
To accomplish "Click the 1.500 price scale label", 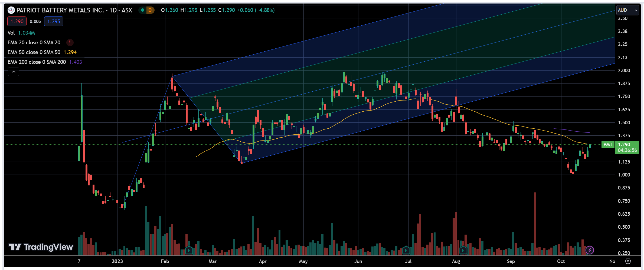I will (624, 123).
